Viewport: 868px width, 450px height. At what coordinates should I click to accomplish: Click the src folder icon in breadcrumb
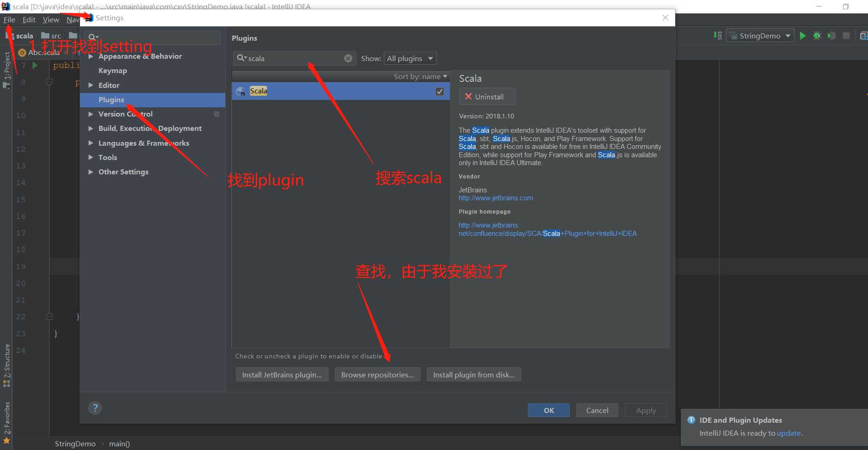point(45,36)
